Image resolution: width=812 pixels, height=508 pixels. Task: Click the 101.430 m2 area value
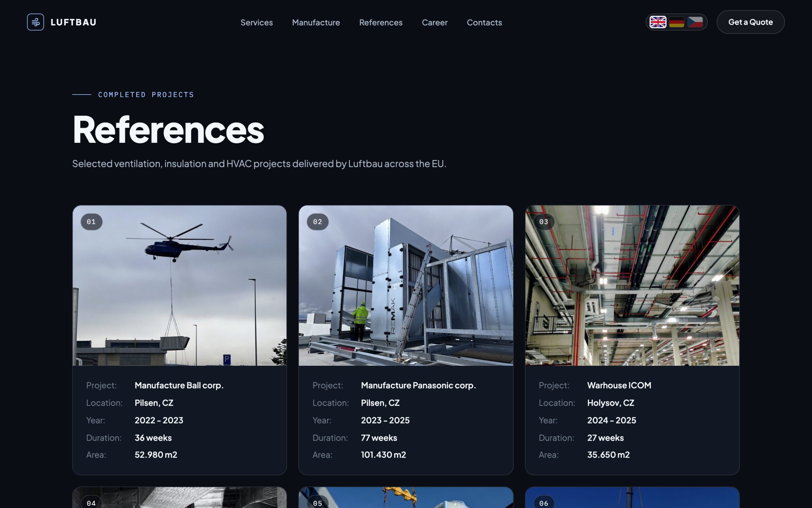[x=383, y=455]
